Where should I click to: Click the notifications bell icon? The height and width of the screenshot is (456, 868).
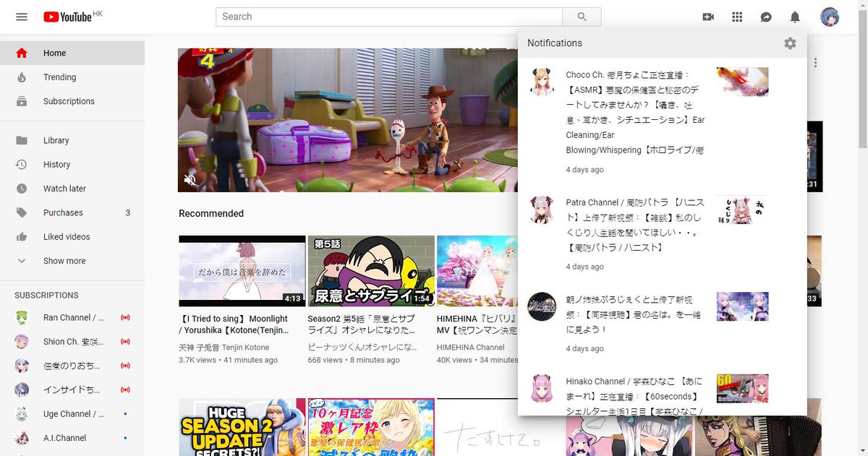pyautogui.click(x=795, y=17)
